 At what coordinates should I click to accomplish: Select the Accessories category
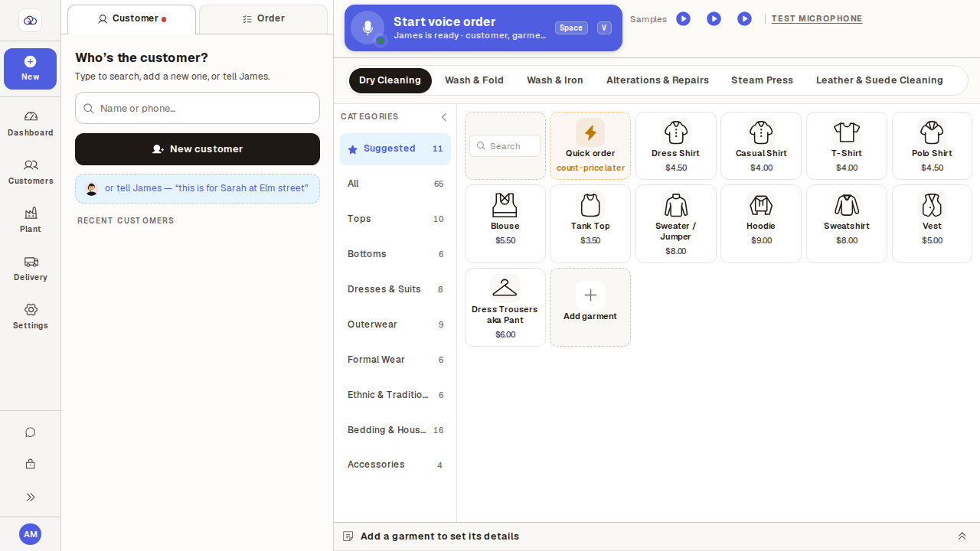[x=395, y=465]
